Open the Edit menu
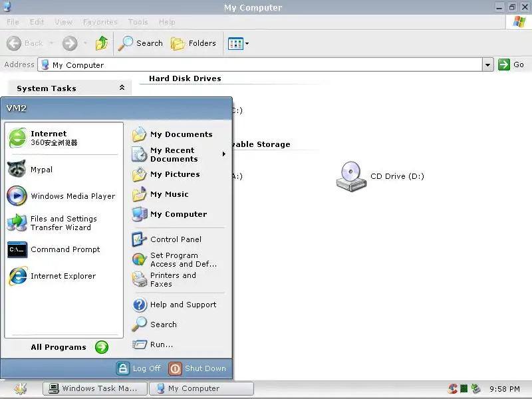This screenshot has height=399, width=532. click(37, 22)
